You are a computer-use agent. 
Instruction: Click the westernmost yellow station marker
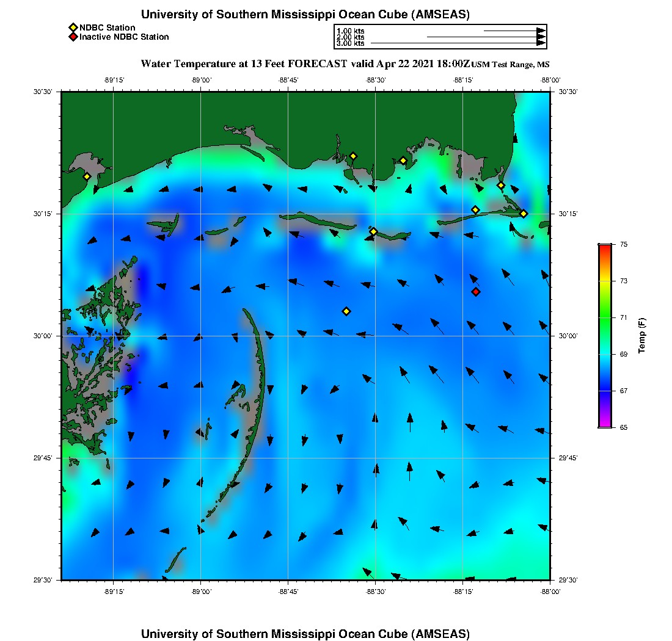click(x=87, y=176)
